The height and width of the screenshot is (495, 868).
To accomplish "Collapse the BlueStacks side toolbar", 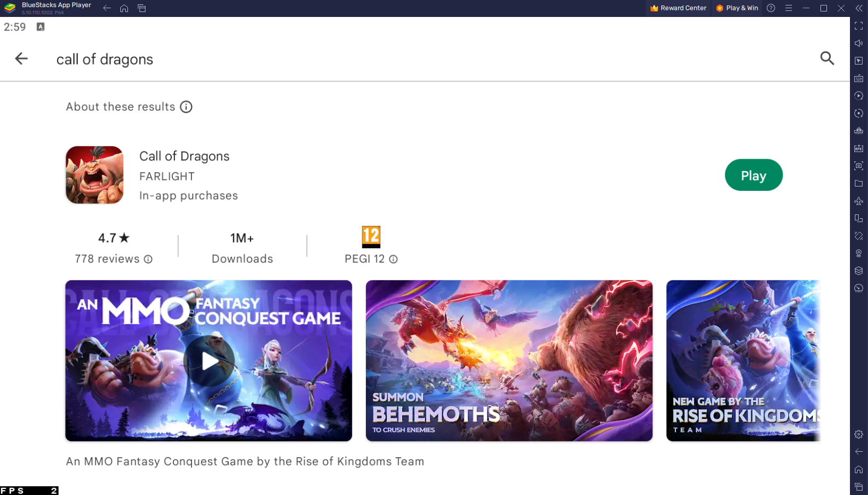I will [859, 8].
